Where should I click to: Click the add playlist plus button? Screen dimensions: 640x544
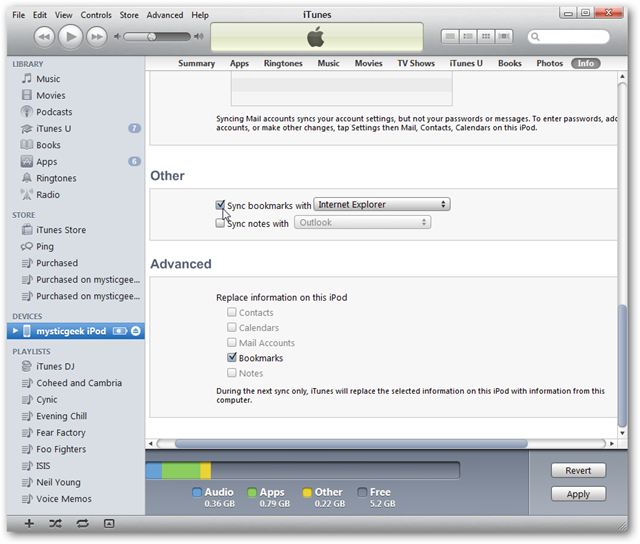tap(29, 524)
